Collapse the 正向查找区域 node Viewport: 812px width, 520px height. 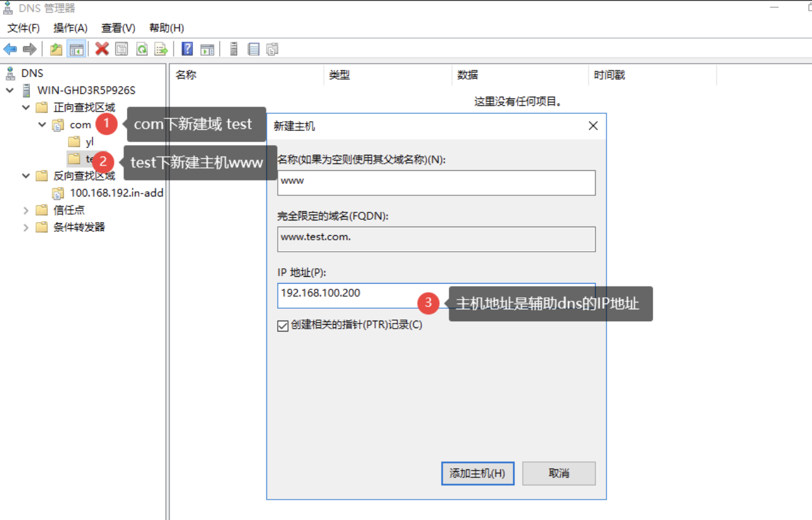tap(26, 107)
